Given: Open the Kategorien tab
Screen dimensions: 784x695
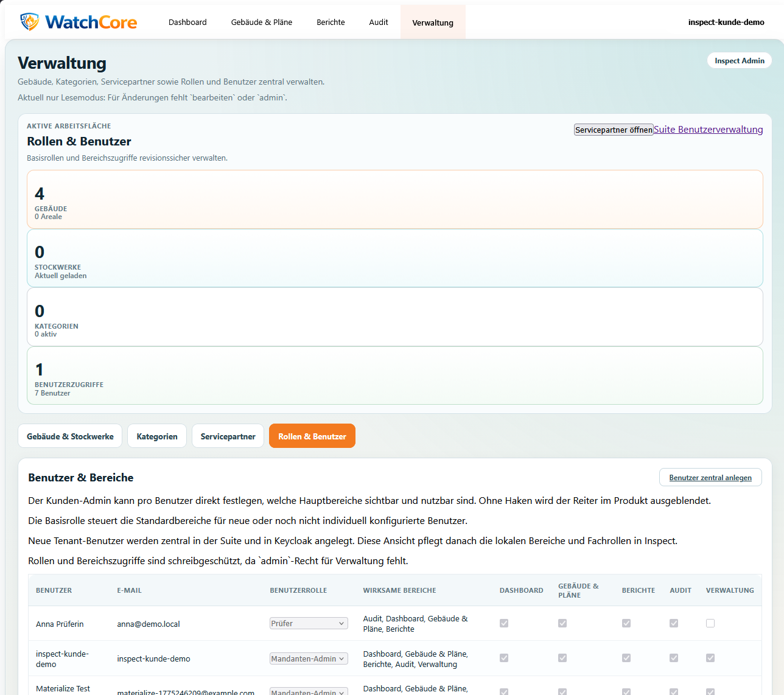Looking at the screenshot, I should pos(156,436).
